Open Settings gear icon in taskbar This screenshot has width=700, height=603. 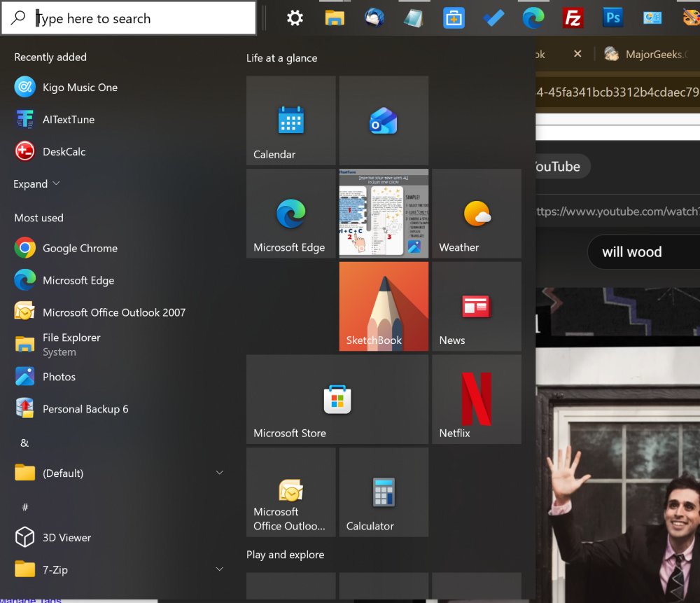(295, 18)
